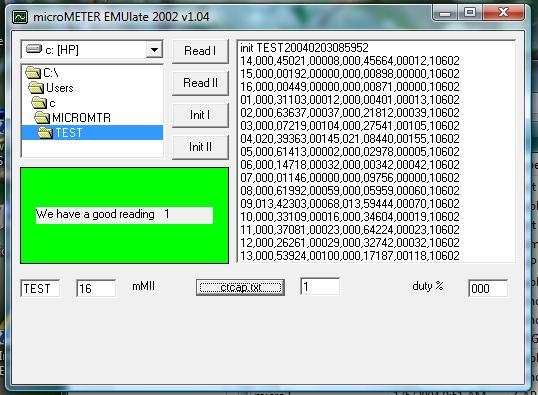Focus the duty % field showing 000

point(488,288)
